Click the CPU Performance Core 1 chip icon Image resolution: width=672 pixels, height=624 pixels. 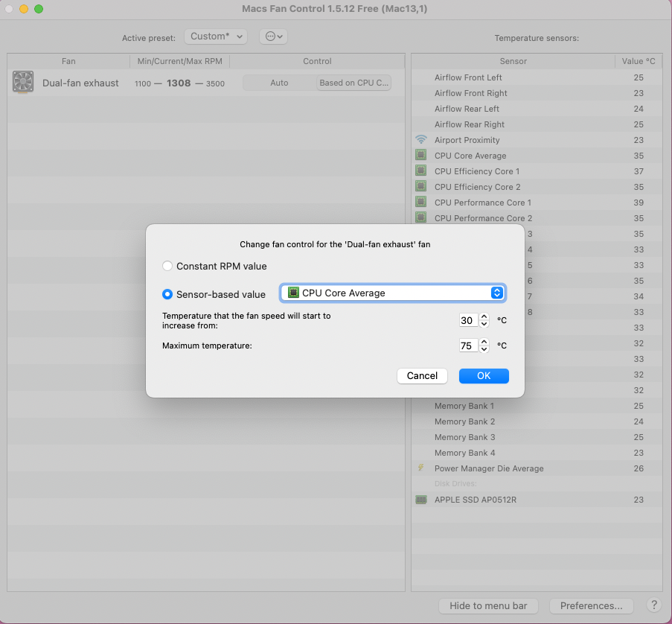coord(421,203)
